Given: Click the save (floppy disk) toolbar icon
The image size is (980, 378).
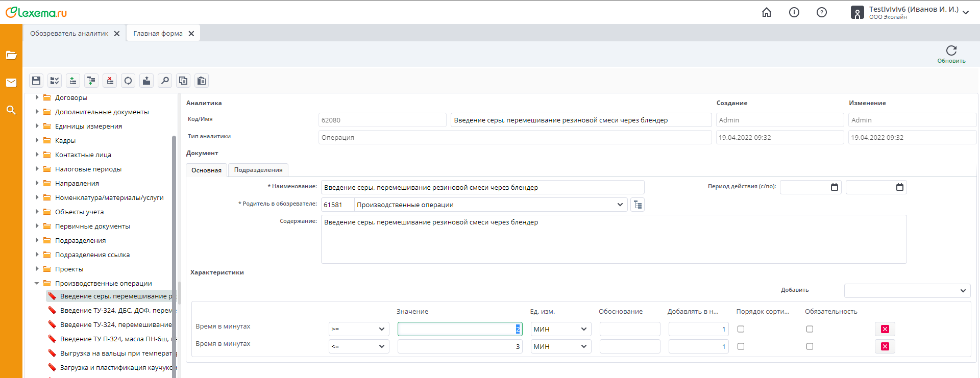Looking at the screenshot, I should pyautogui.click(x=36, y=81).
